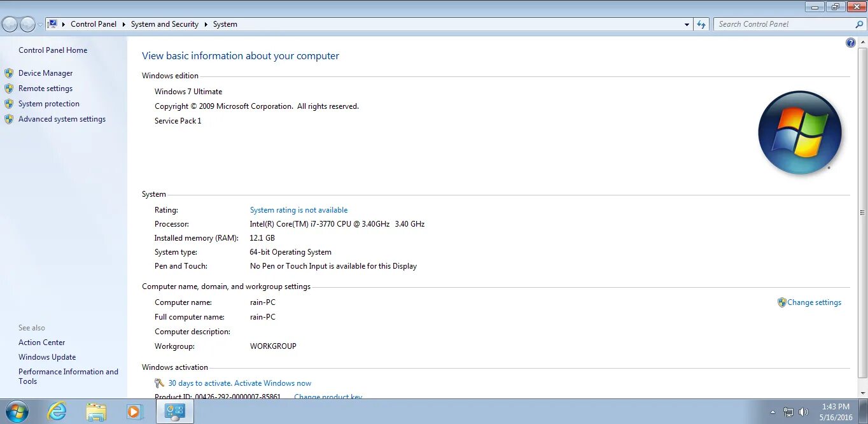This screenshot has height=424, width=868.
Task: Click the search magnifier icon
Action: click(x=859, y=24)
